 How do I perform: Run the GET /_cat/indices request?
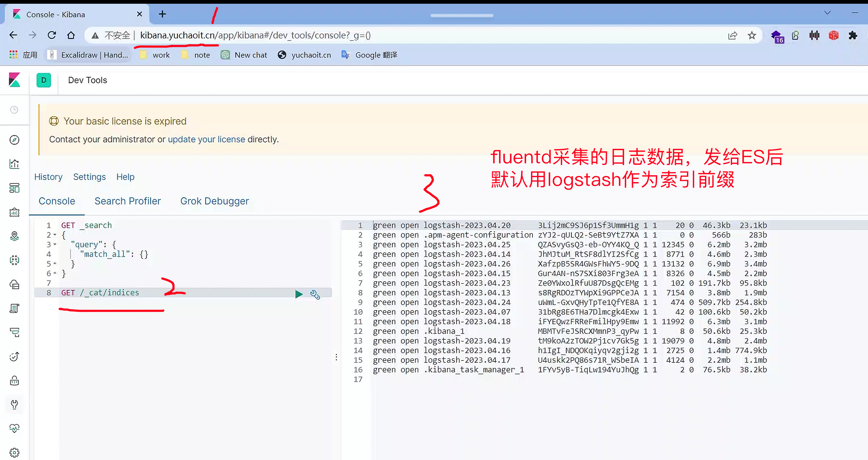(x=298, y=294)
